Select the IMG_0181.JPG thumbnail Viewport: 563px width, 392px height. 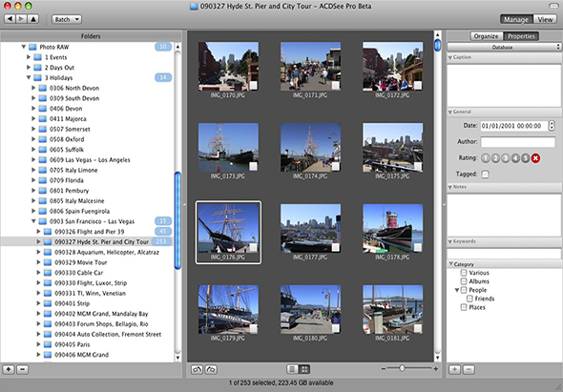[x=393, y=309]
